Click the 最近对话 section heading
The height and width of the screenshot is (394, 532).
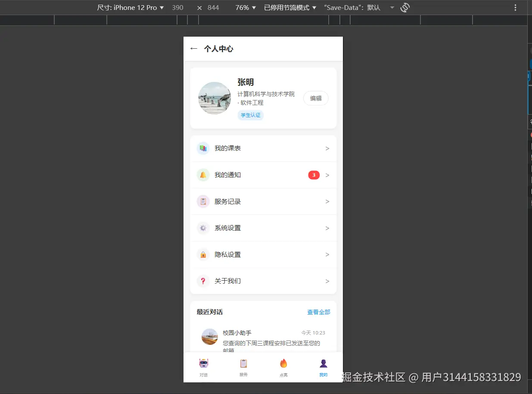point(210,312)
